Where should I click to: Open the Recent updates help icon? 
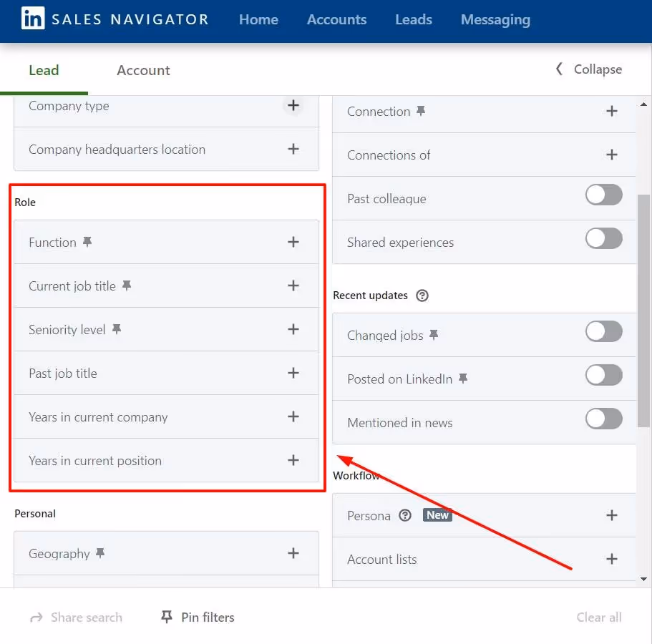click(422, 295)
